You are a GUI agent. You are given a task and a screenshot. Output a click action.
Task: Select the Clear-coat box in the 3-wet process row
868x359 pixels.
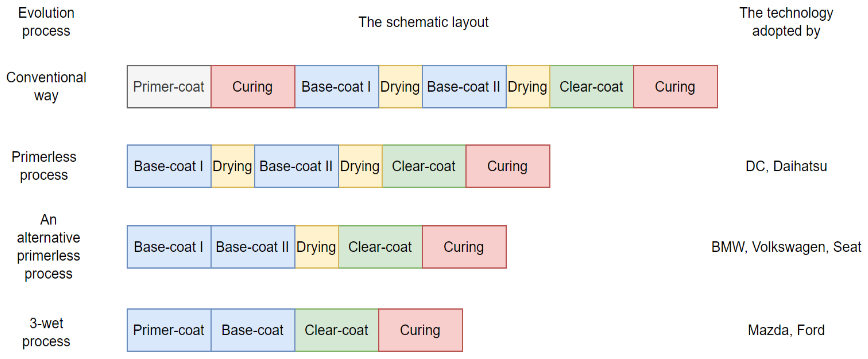(x=337, y=330)
